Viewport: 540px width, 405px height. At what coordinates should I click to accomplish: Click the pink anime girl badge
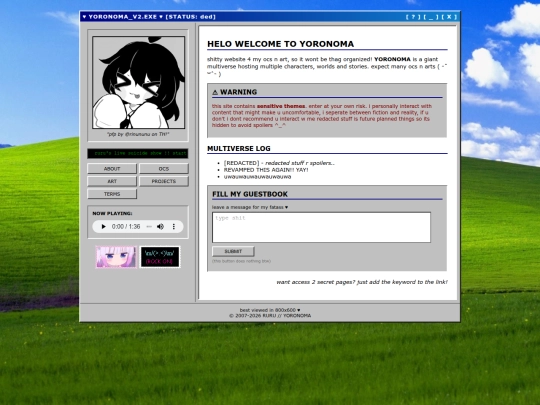click(116, 257)
